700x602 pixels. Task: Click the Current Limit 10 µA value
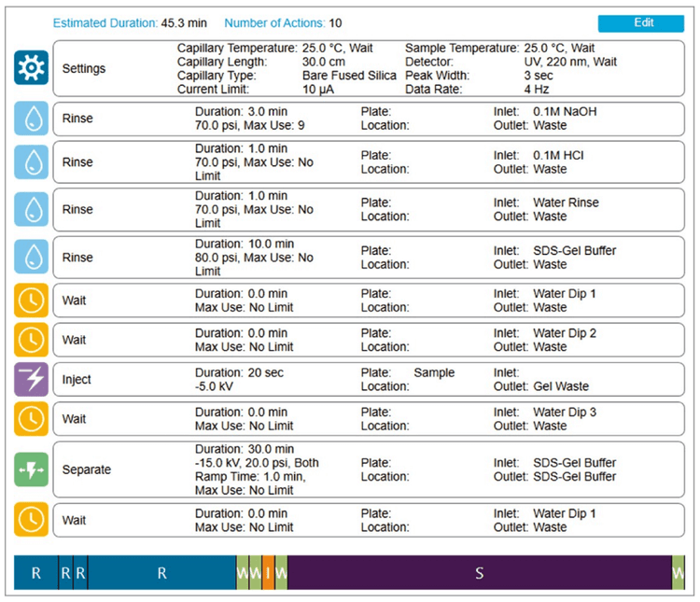point(318,90)
